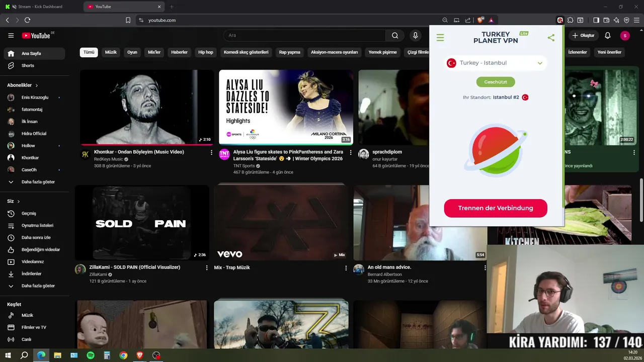
Task: Open Geçmiş history page
Action: (x=34, y=214)
